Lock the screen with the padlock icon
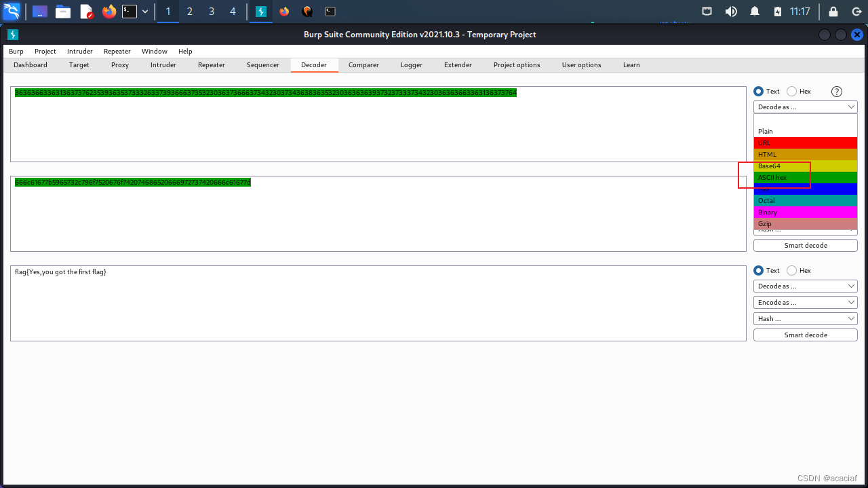Image resolution: width=868 pixels, height=488 pixels. coord(833,12)
